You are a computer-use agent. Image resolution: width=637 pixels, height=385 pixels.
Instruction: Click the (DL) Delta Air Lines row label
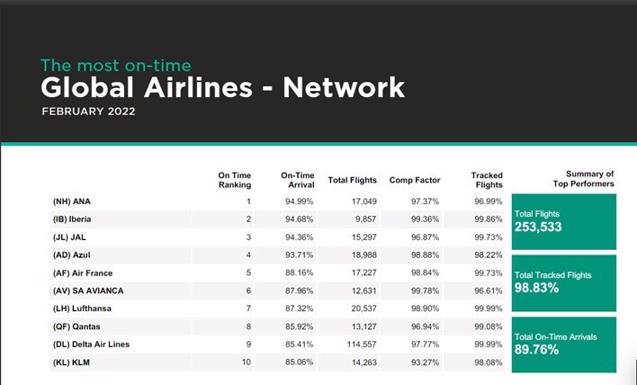click(x=91, y=344)
